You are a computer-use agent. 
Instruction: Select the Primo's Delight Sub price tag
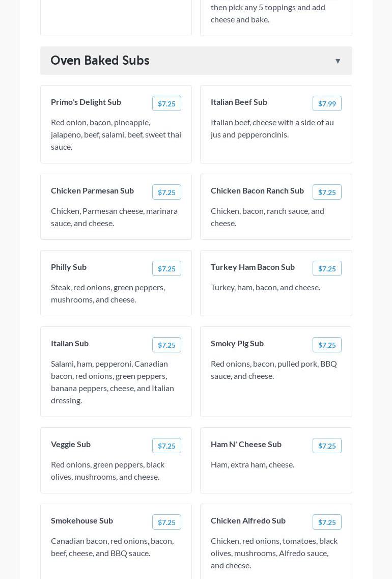tap(166, 103)
